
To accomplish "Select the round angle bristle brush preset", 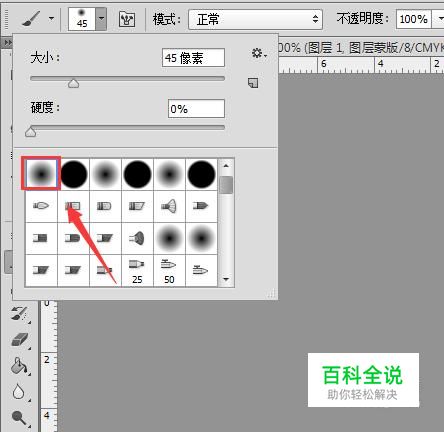I will click(x=137, y=206).
